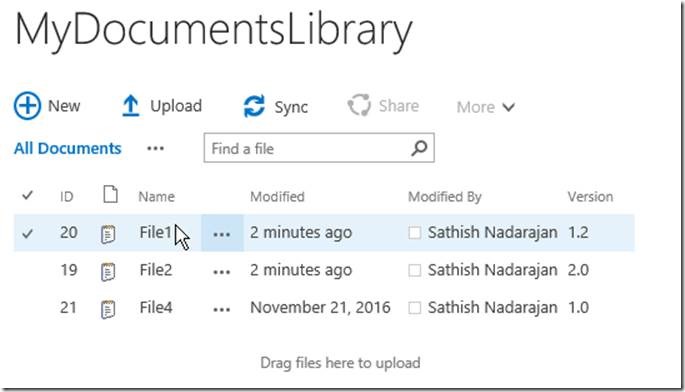
Task: Check the presence box beside File2's author
Action: pyautogui.click(x=415, y=271)
